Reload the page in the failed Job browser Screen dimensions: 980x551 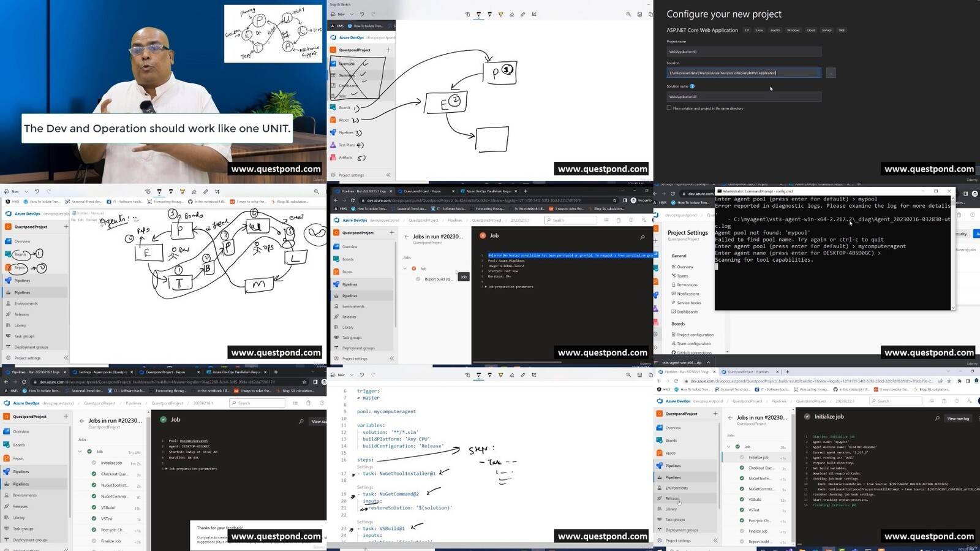(x=353, y=200)
